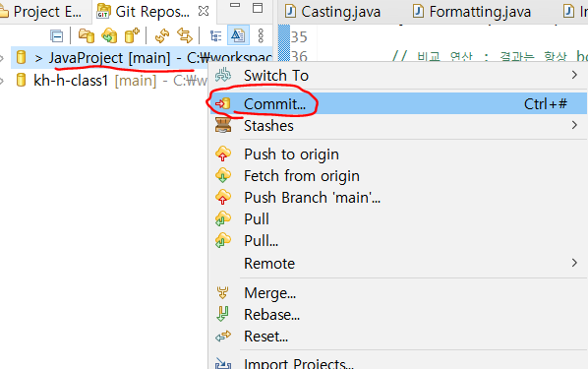Screen dimensions: 588x369
Task: Toggle hierarchical branch layout
Action: 215,36
